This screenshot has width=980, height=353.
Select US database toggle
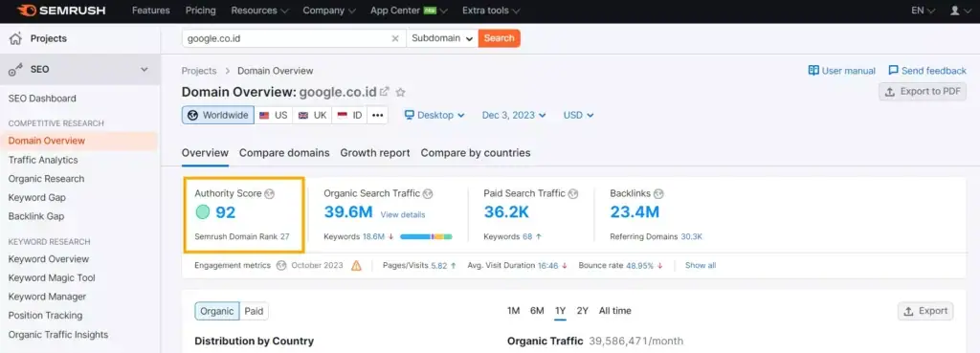tap(273, 115)
